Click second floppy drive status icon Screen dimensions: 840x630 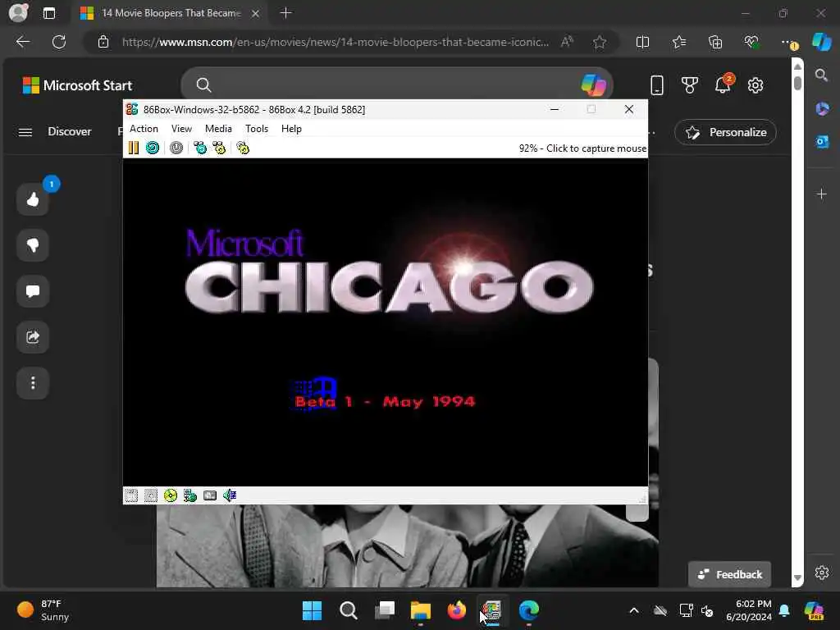[x=151, y=495]
